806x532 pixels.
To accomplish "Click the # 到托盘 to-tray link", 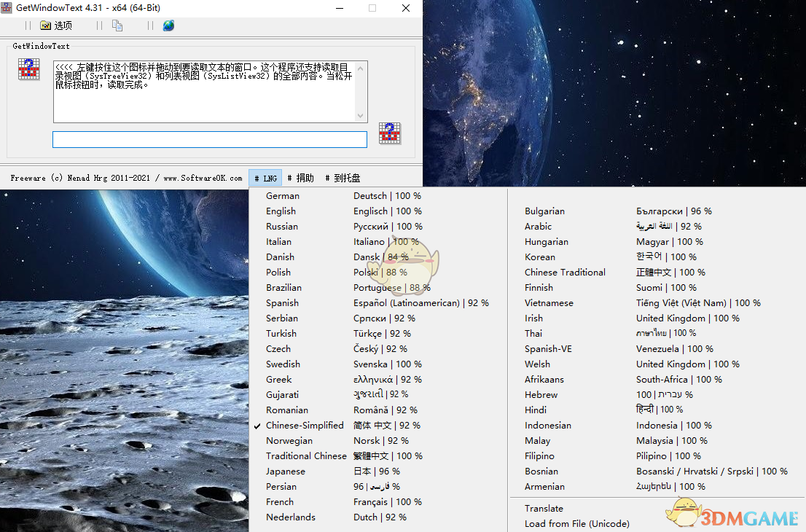I will pyautogui.click(x=343, y=178).
